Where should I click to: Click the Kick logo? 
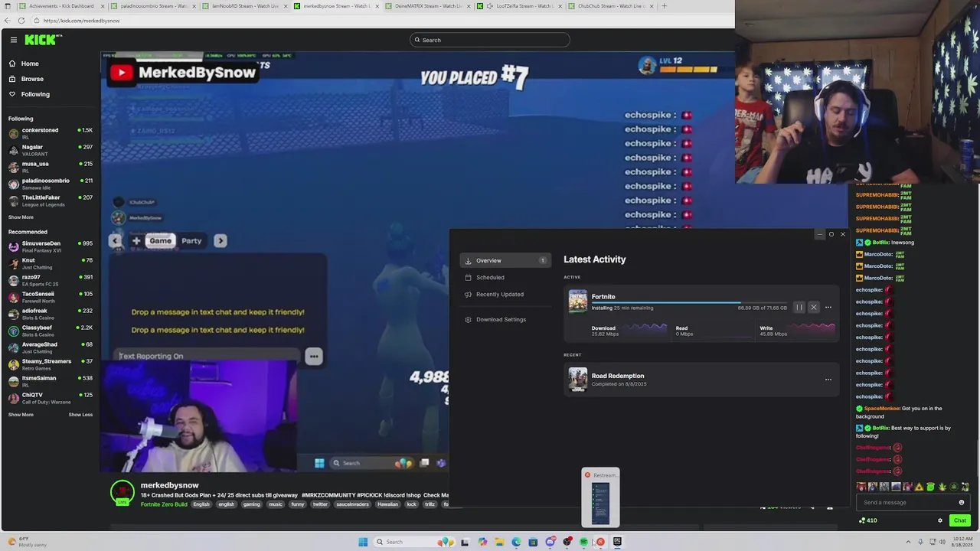pyautogui.click(x=43, y=40)
